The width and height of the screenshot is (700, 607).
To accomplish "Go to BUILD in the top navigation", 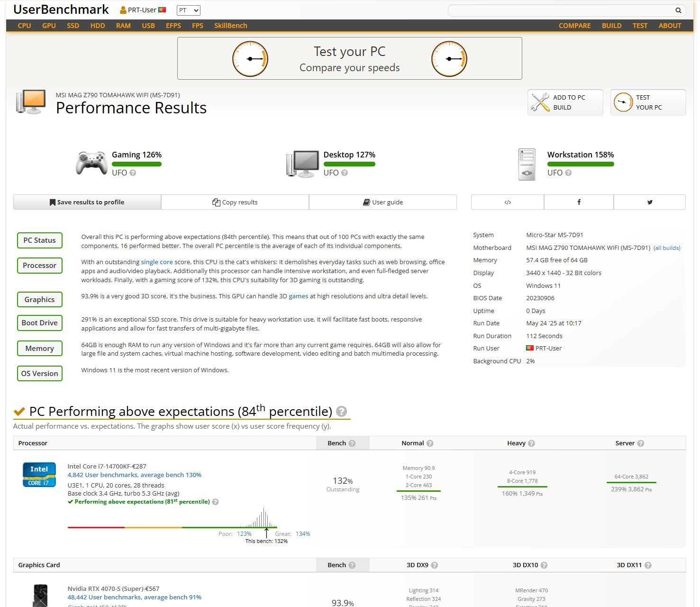I will pos(611,26).
